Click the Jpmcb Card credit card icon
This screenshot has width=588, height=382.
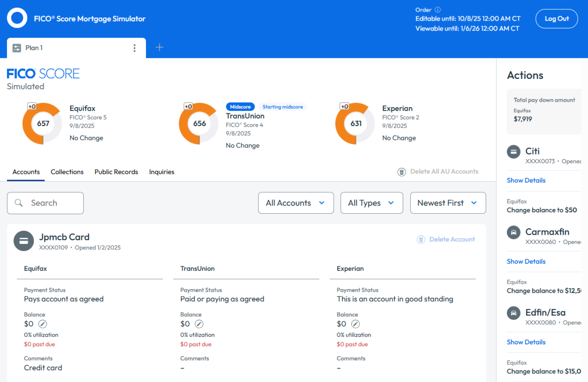tap(24, 241)
